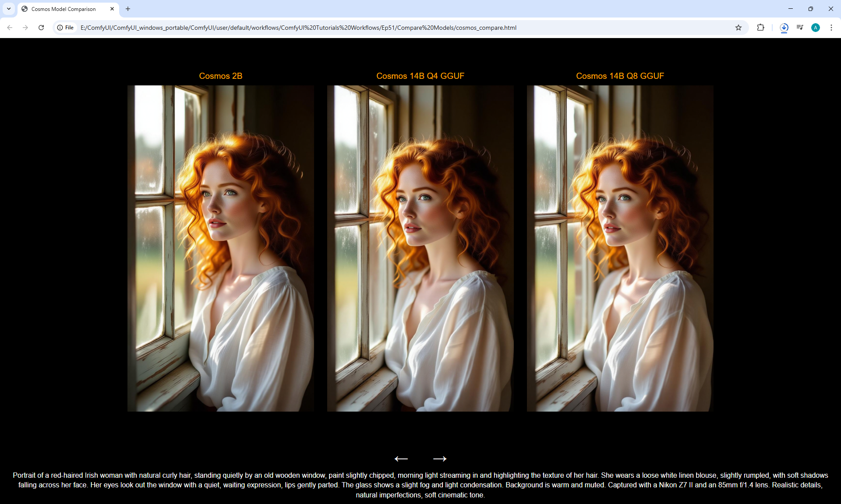The height and width of the screenshot is (504, 841).
Task: Click the Cosmos 14B Q4 GGUF image
Action: (x=420, y=248)
